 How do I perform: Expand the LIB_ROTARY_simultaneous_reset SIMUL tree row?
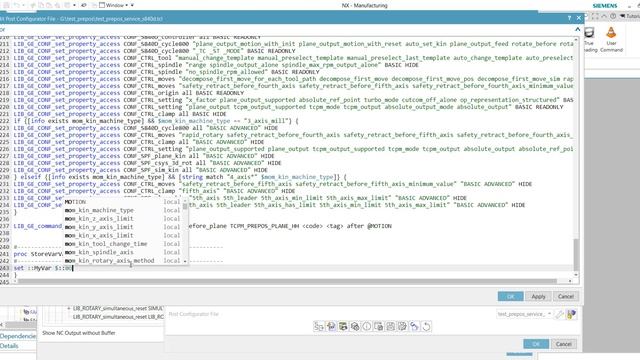(x=69, y=308)
